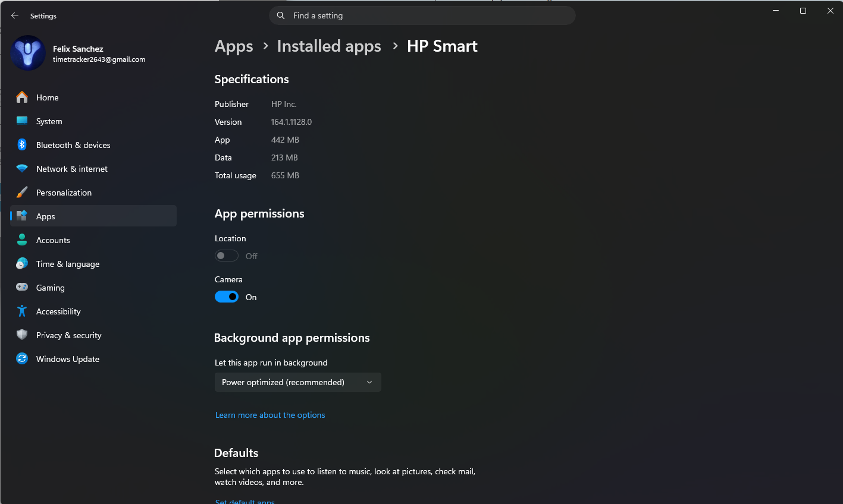Go back to Apps breadcrumb
The height and width of the screenshot is (504, 843).
tap(234, 46)
